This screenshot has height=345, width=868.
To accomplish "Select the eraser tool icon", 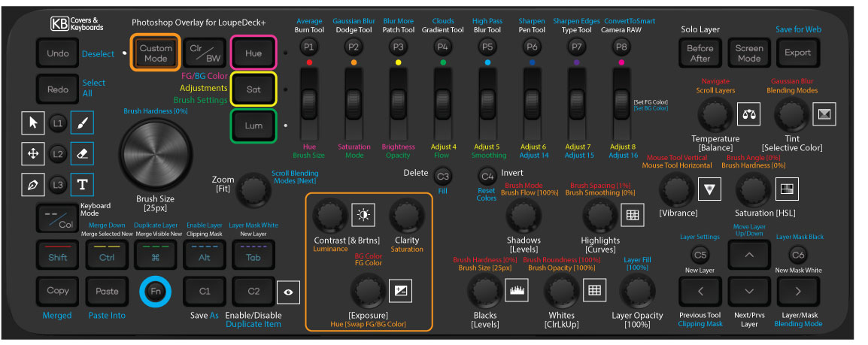I will [x=83, y=153].
